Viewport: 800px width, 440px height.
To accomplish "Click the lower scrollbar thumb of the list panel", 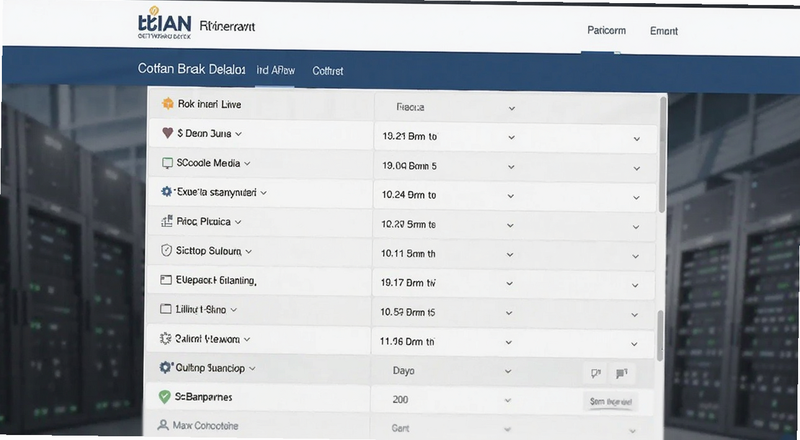I will [x=660, y=335].
